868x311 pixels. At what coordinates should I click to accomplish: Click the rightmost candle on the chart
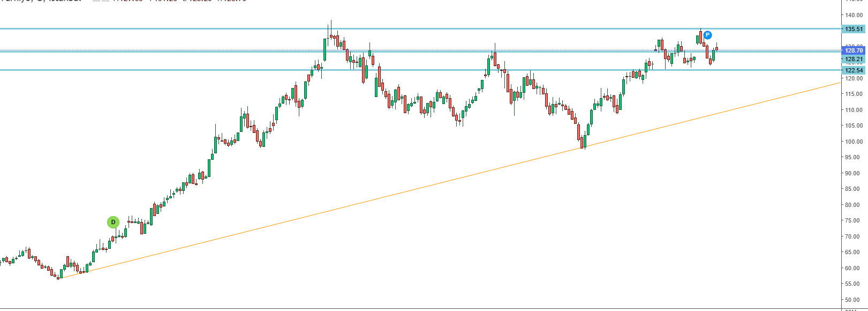coord(716,49)
